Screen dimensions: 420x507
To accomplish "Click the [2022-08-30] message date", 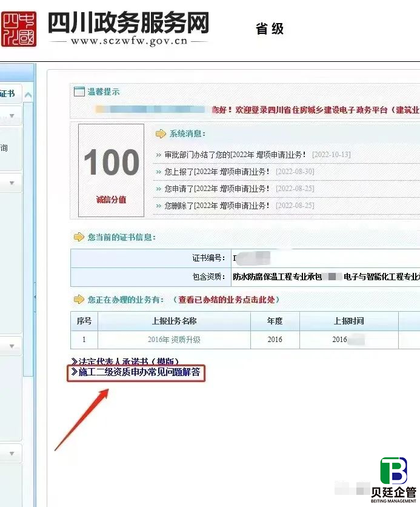I will 295,172.
